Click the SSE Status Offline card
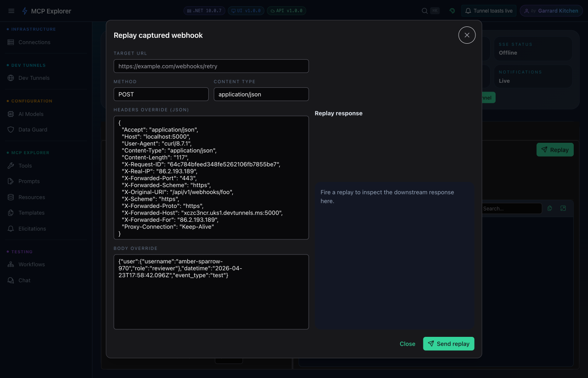 pos(533,49)
